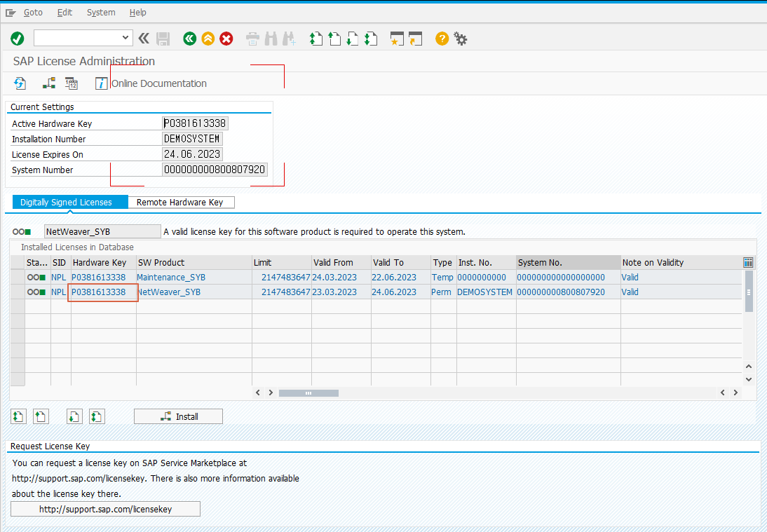
Task: Open the http://support.sap.com/licensekey link
Action: click(104, 508)
